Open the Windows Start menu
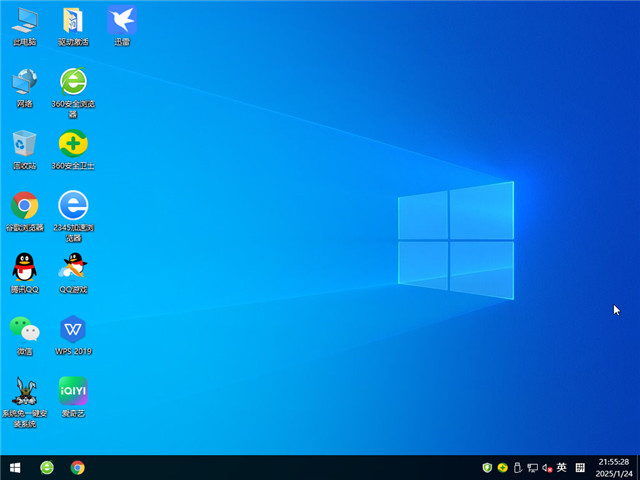 [x=15, y=467]
